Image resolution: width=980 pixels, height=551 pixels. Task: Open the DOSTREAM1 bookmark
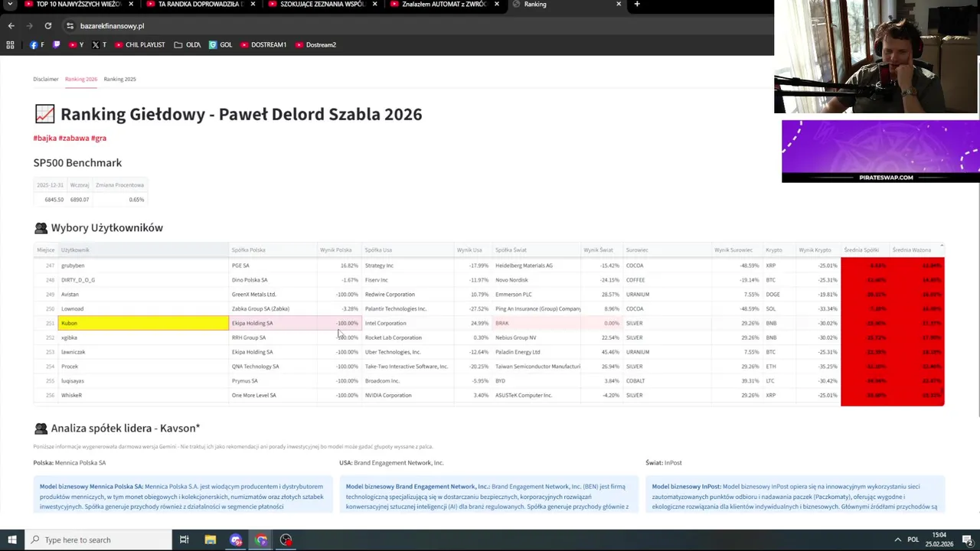[263, 45]
